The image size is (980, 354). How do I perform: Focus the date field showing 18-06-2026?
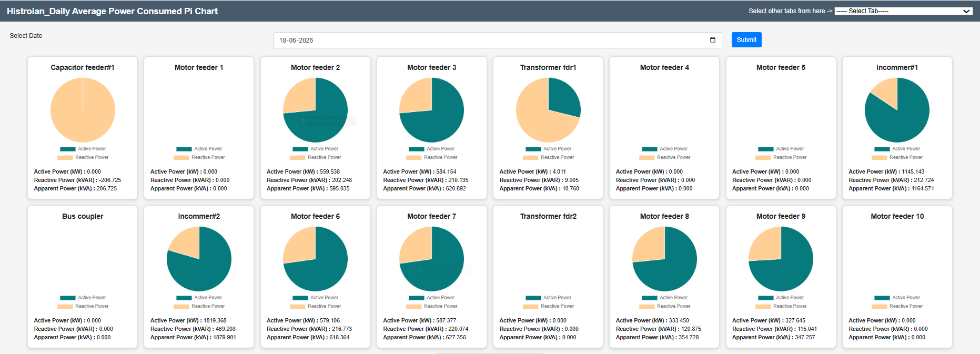tap(498, 40)
